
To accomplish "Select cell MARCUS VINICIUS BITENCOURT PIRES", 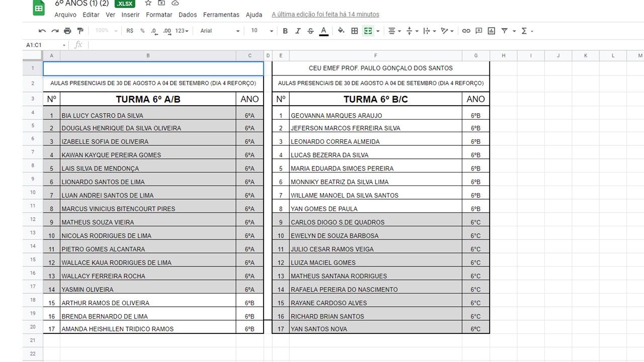I will pos(148,206).
